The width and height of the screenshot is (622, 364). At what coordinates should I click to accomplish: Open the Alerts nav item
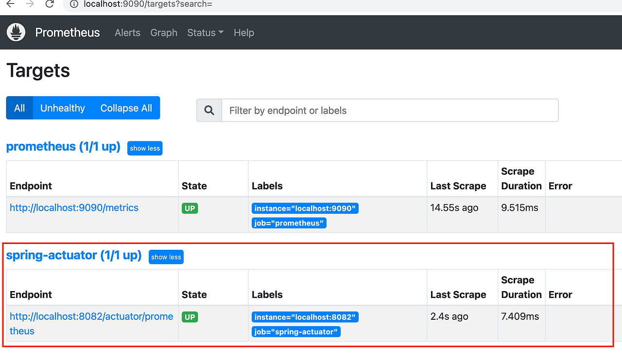coord(127,33)
